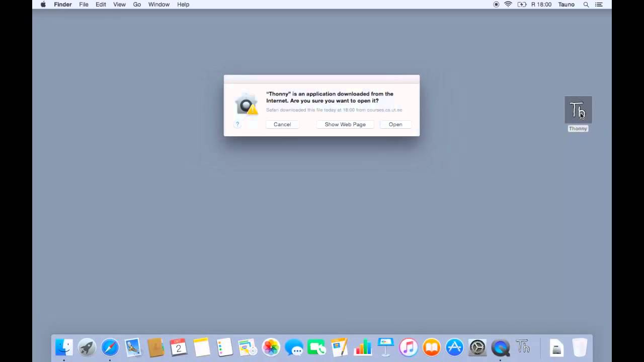644x362 pixels.
Task: Open Finder from the dock
Action: click(x=64, y=347)
